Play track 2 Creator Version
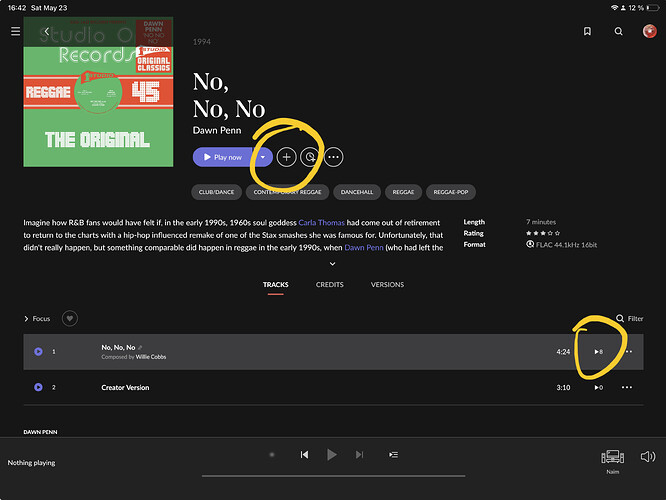Screen dimensions: 666x500 (38, 387)
